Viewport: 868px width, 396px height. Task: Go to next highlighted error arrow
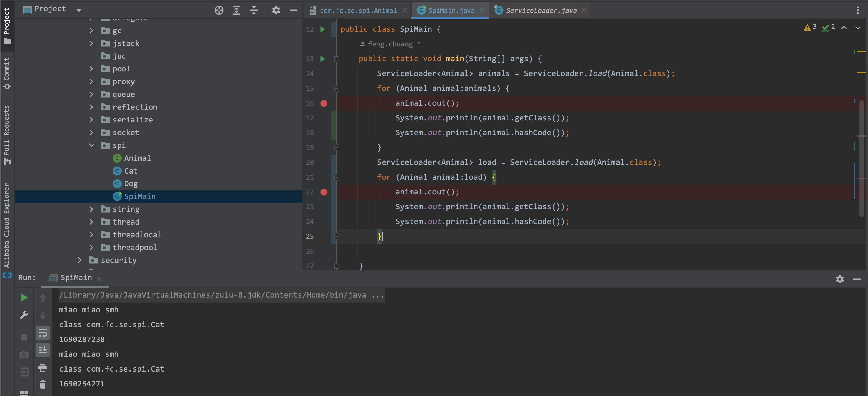pos(858,28)
